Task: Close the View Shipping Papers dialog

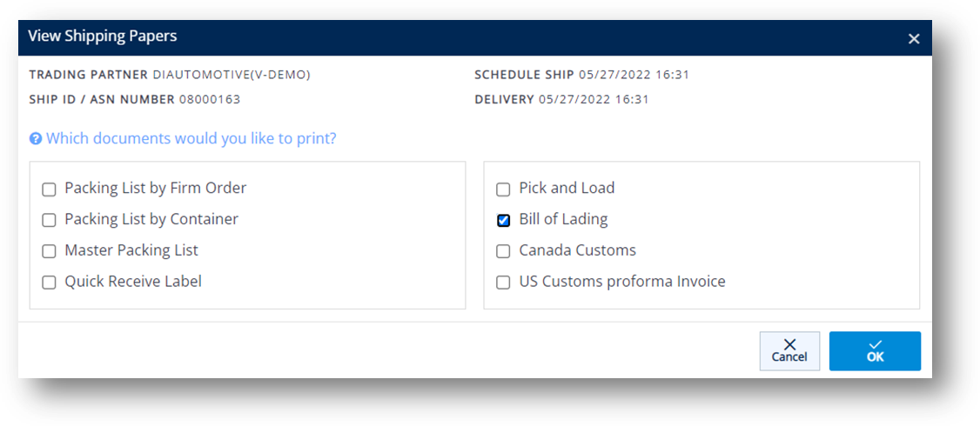Action: tap(914, 39)
